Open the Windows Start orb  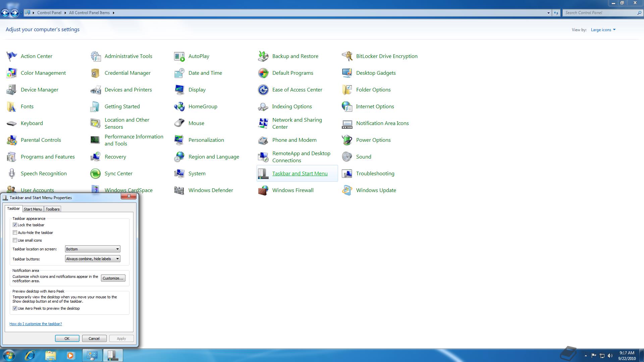point(9,355)
